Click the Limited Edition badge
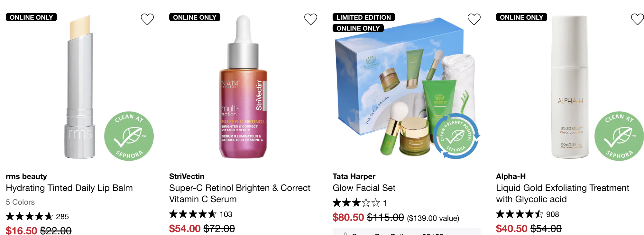644x235 pixels. (x=364, y=17)
